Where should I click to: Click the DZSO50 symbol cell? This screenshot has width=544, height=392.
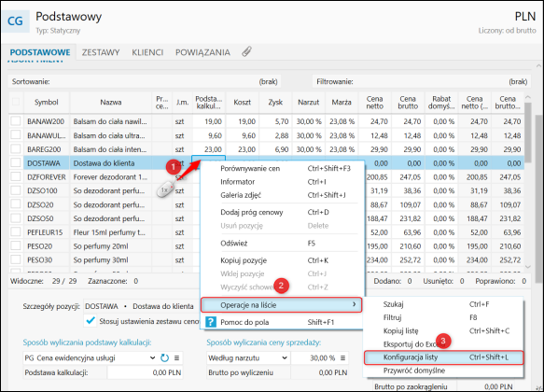[47, 218]
